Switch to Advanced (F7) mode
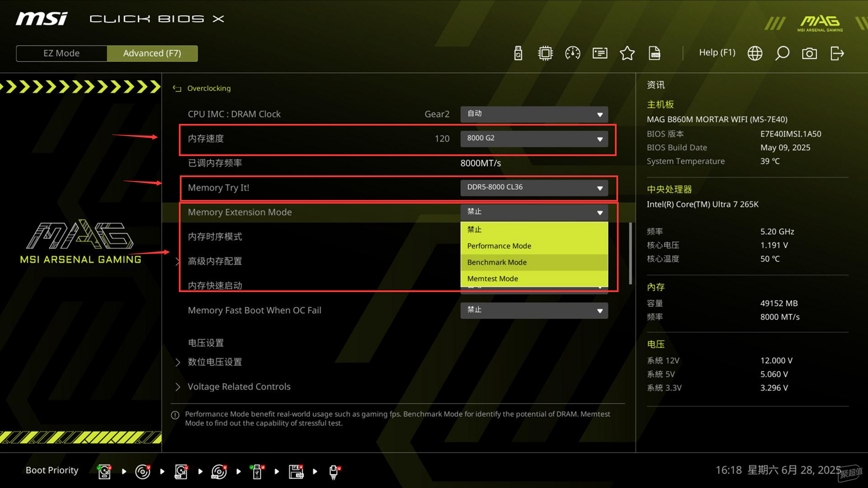This screenshot has width=868, height=488. pyautogui.click(x=152, y=53)
